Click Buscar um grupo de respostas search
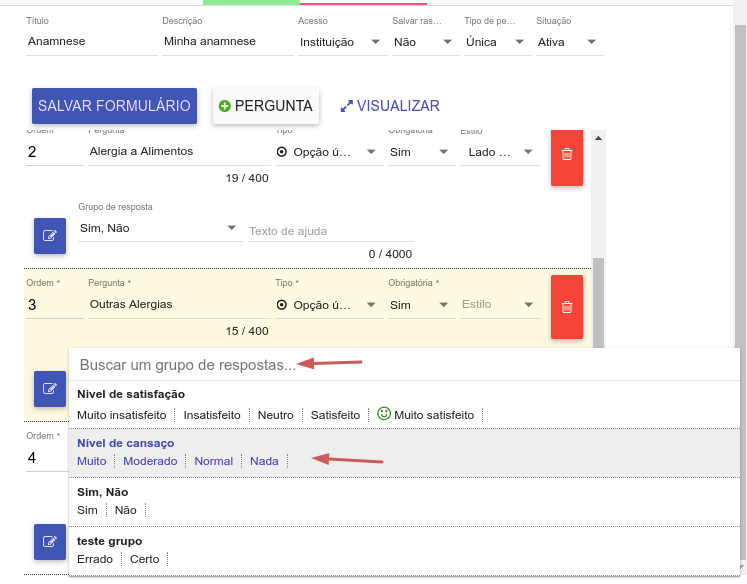 pos(404,365)
